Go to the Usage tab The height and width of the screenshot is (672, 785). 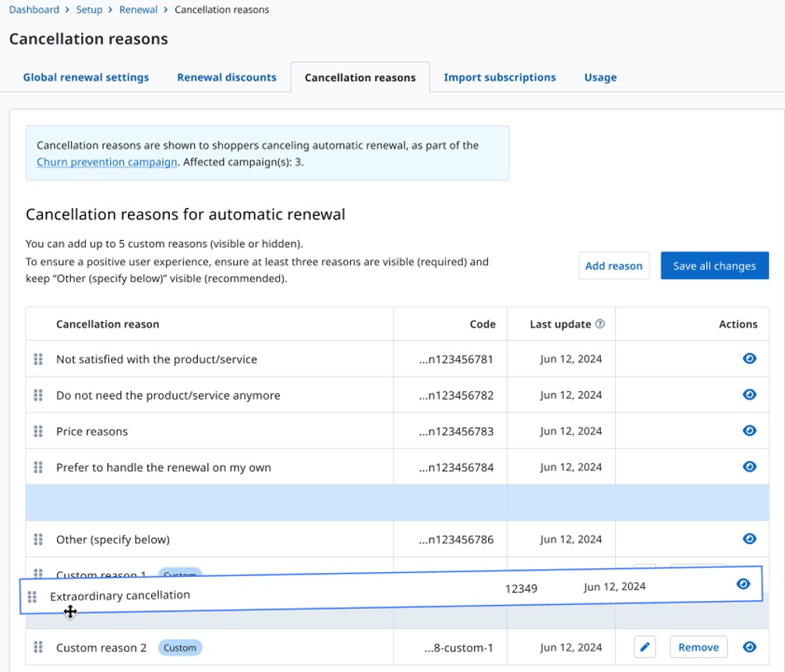600,77
